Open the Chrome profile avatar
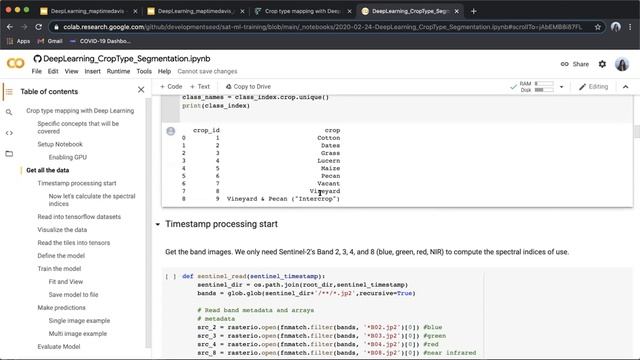This screenshot has width=640, height=360. pyautogui.click(x=616, y=27)
